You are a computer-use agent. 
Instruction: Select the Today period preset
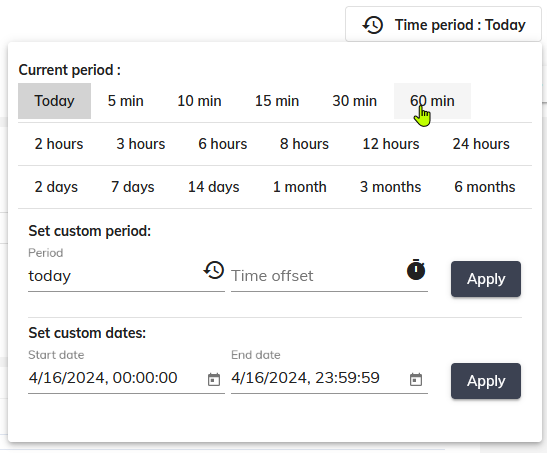[x=54, y=101]
